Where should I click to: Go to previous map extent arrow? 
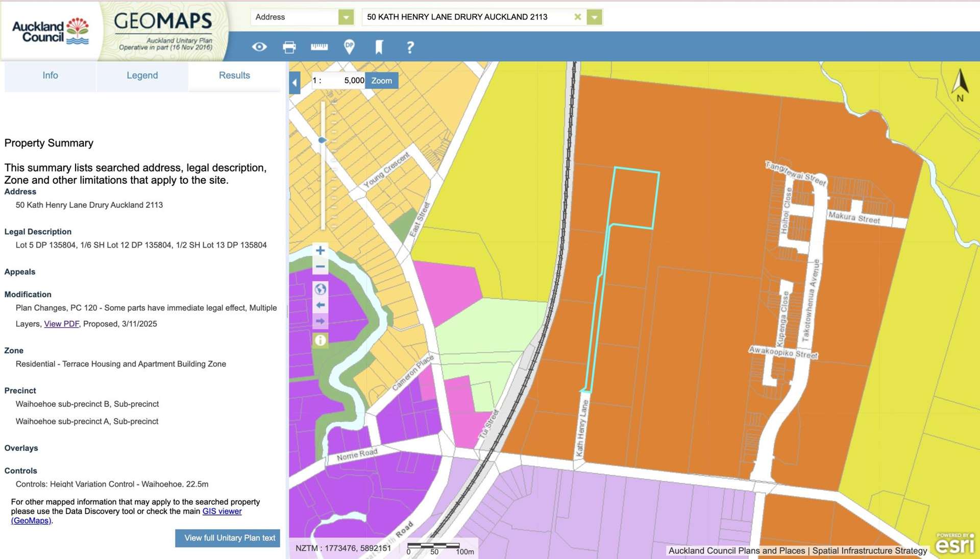click(320, 305)
